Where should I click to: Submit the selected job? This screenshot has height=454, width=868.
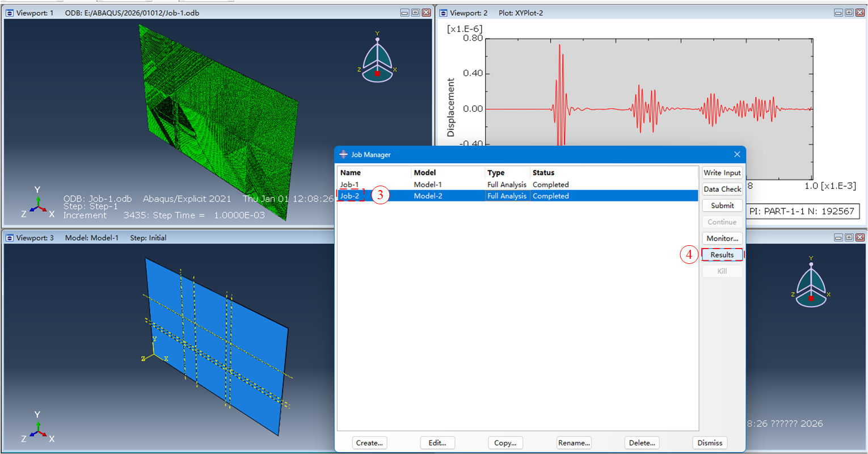pos(722,206)
